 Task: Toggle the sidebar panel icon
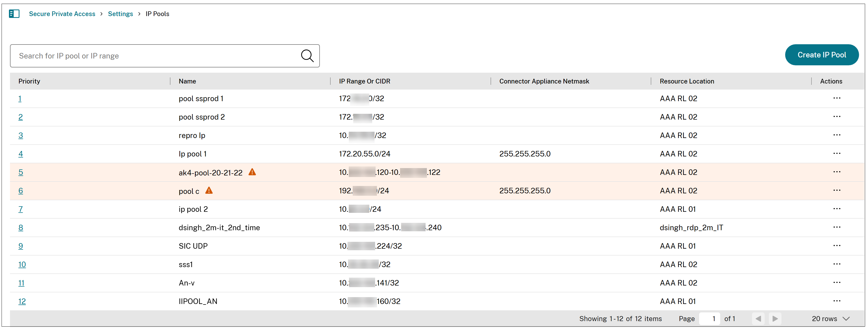[14, 14]
